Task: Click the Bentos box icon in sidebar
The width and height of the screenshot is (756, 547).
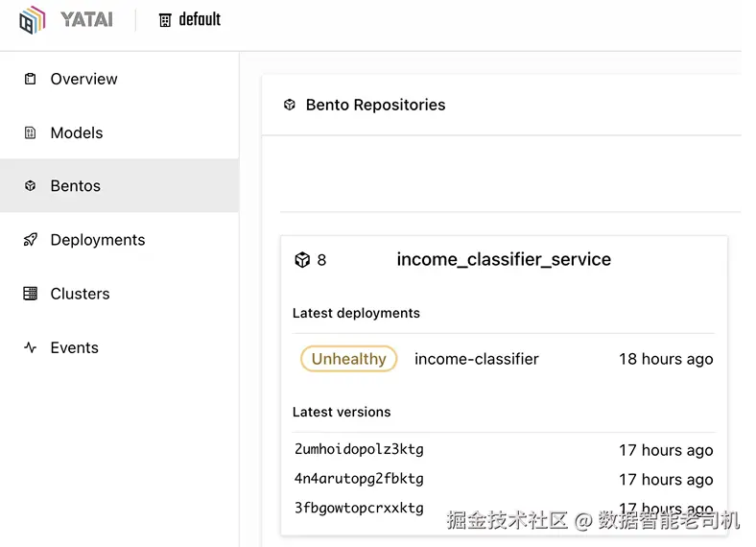Action: tap(30, 186)
